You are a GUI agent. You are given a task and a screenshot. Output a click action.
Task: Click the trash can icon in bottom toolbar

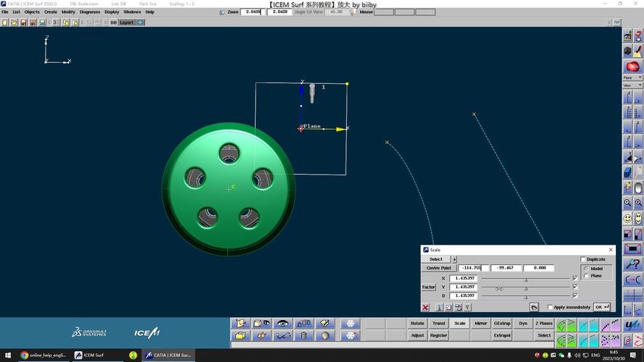point(304,336)
